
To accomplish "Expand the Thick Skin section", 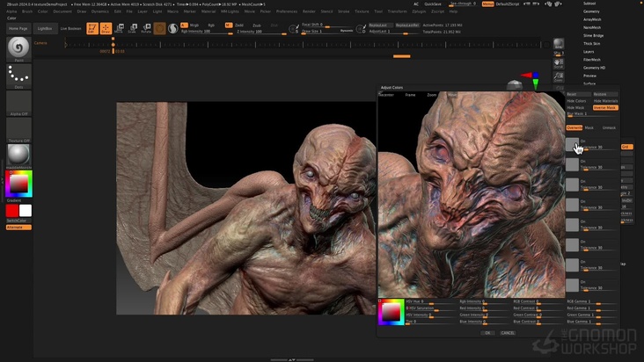I will [x=592, y=43].
